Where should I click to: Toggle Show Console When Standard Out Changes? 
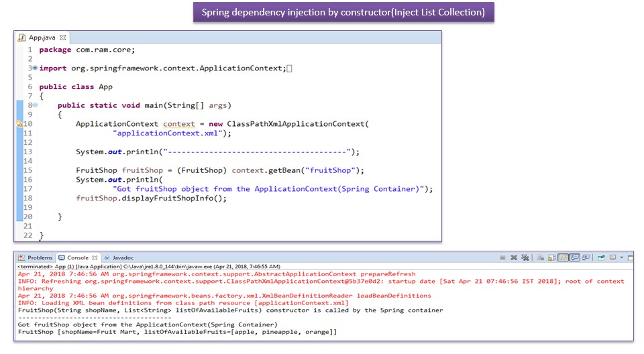[x=575, y=257]
